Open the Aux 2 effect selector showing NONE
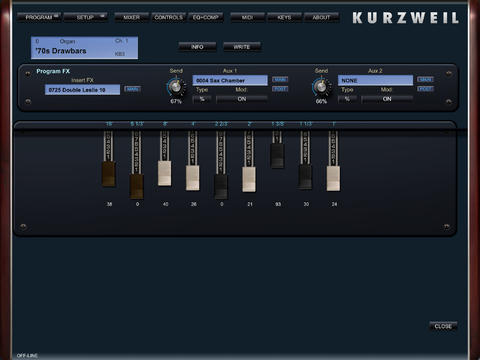The width and height of the screenshot is (480, 360). pyautogui.click(x=375, y=80)
